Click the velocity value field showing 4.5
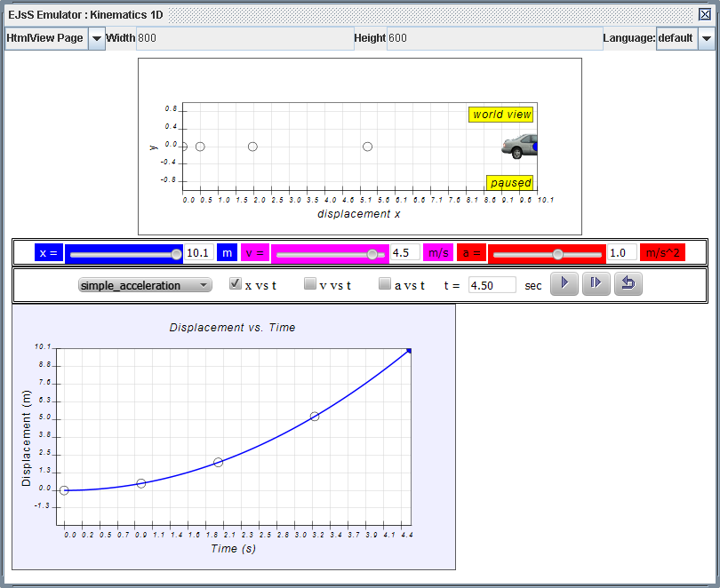This screenshot has width=720, height=588. pos(404,253)
